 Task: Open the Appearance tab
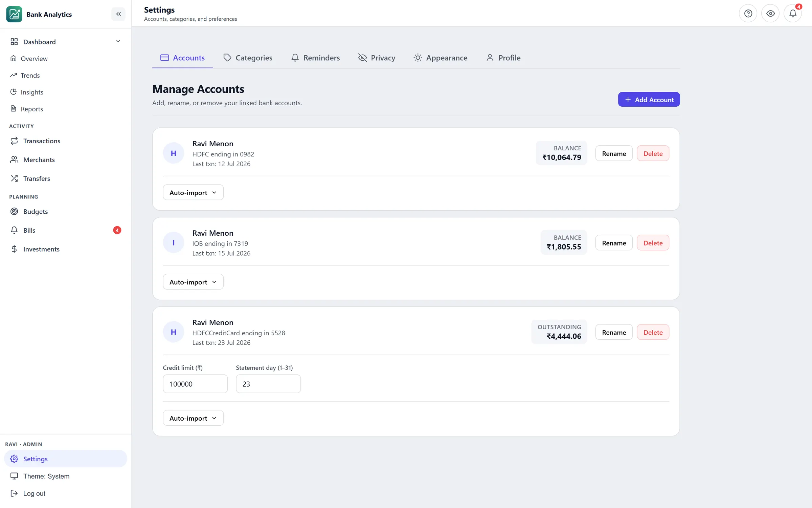(440, 58)
